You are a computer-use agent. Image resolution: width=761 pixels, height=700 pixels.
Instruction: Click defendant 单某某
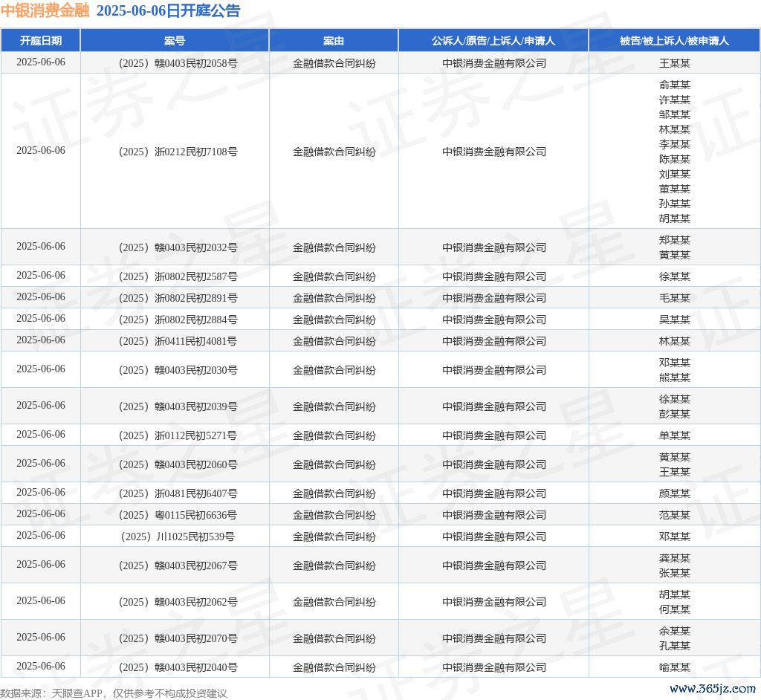[675, 436]
